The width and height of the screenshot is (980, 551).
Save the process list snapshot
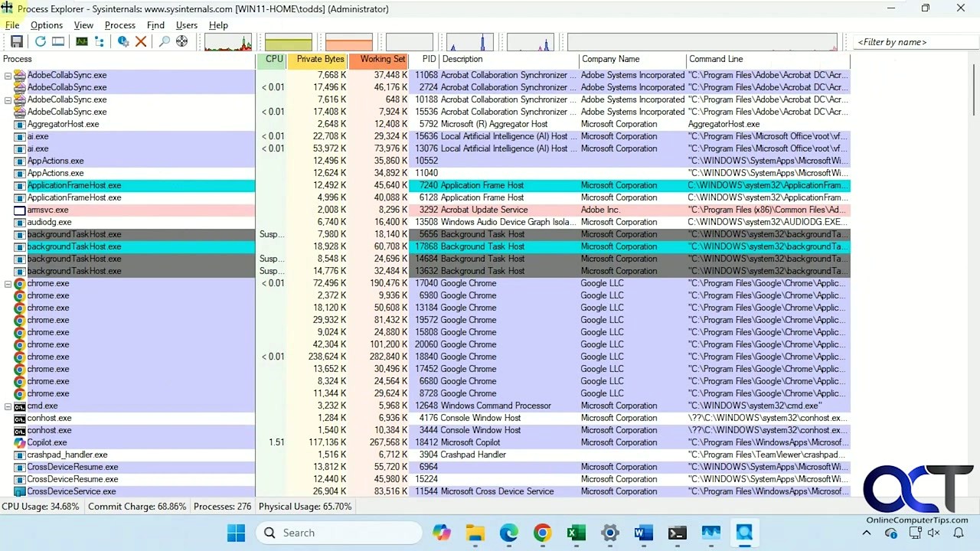[x=17, y=41]
